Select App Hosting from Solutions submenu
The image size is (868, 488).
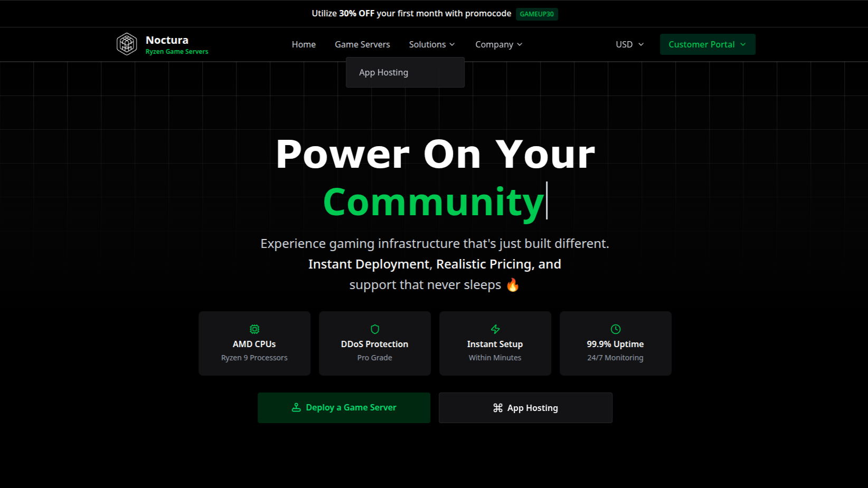tap(384, 72)
